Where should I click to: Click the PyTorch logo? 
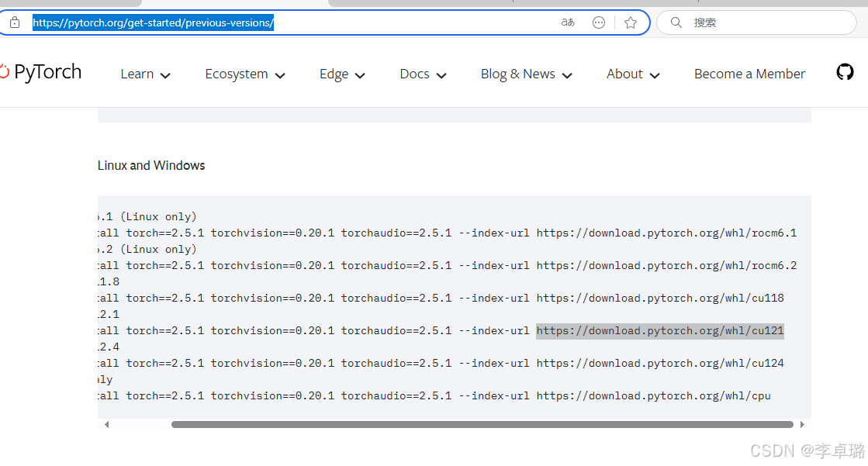pyautogui.click(x=41, y=73)
